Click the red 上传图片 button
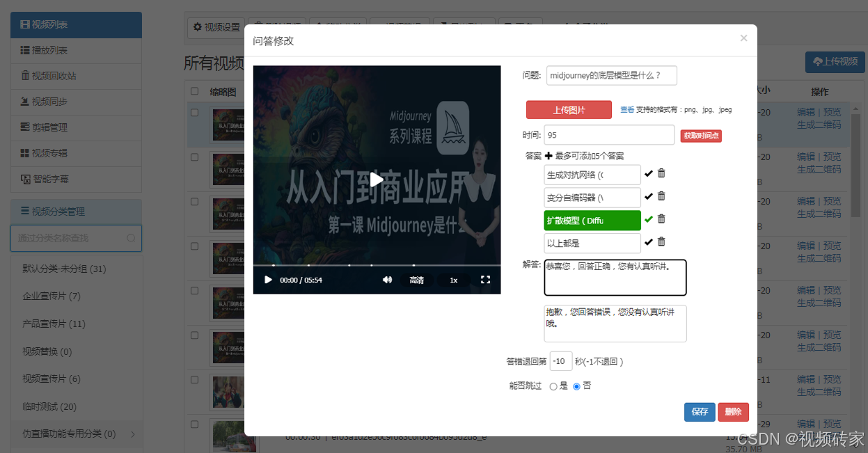The width and height of the screenshot is (868, 453). point(569,110)
